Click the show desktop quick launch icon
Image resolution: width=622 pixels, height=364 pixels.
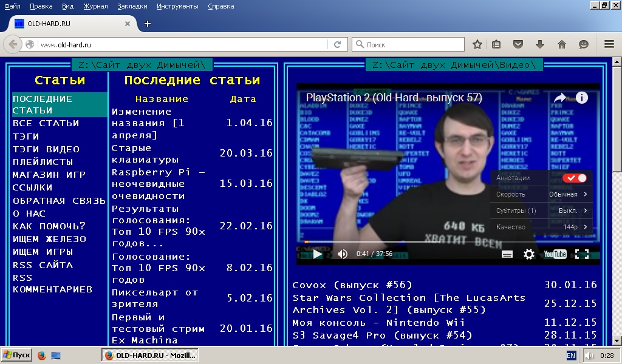[x=56, y=356]
